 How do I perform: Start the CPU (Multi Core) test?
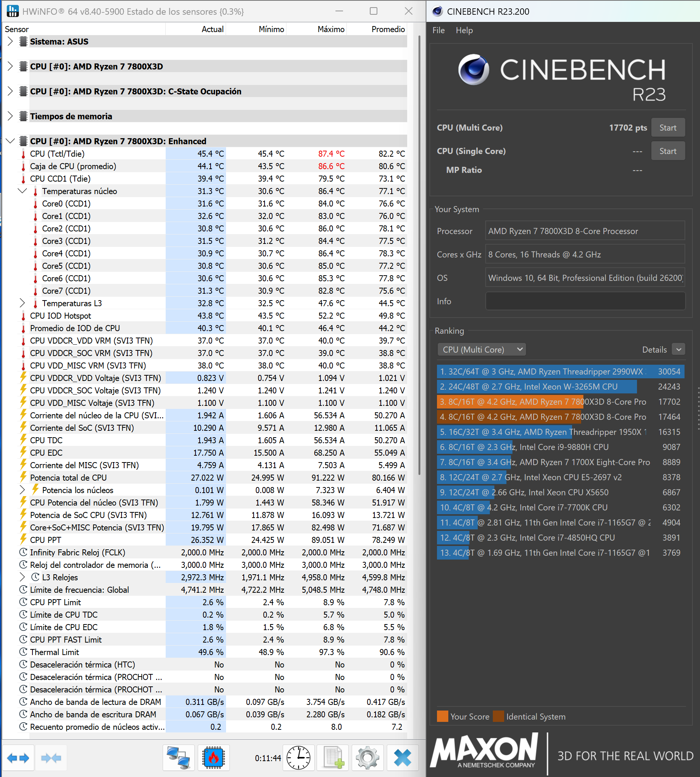coord(668,128)
